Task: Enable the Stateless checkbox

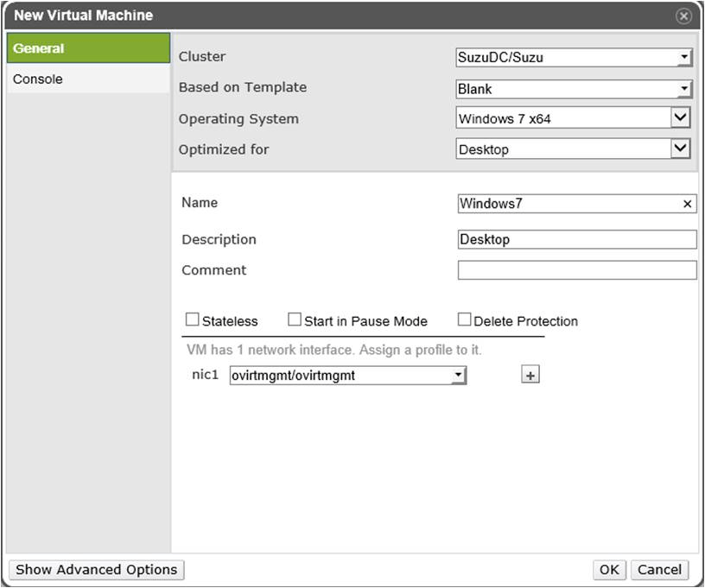Action: pos(192,320)
